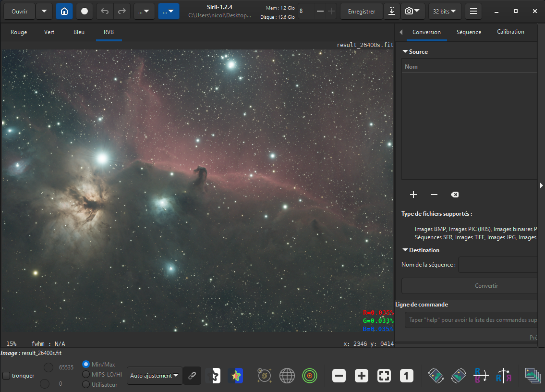Click the Enregistrer button
The height and width of the screenshot is (392, 545).
point(361,11)
